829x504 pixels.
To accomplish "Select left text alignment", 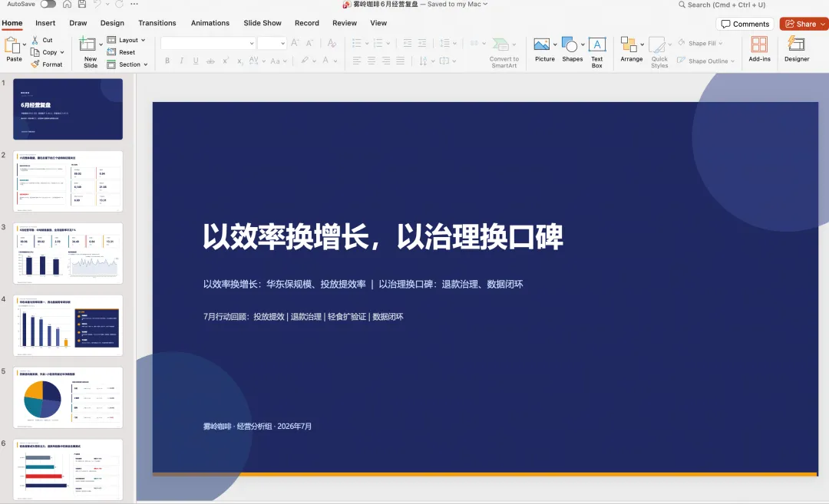I will [x=357, y=61].
